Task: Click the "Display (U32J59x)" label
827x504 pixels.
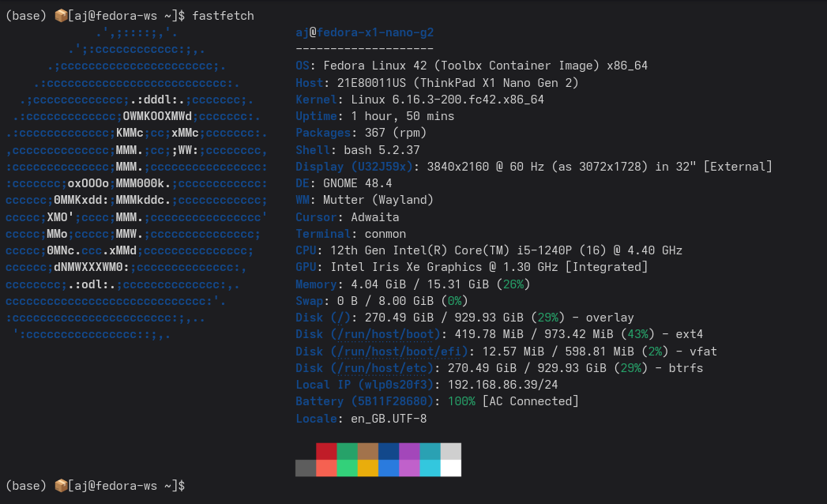Action: (x=354, y=167)
